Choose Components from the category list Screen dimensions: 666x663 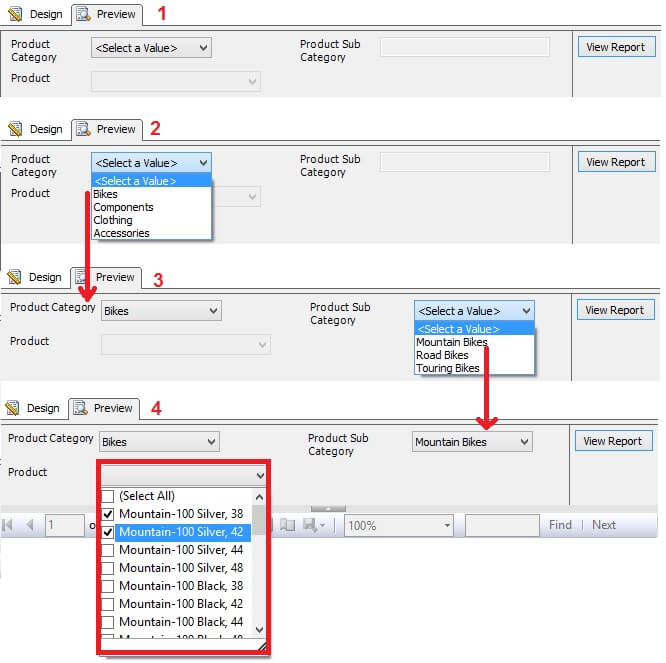coord(151,207)
